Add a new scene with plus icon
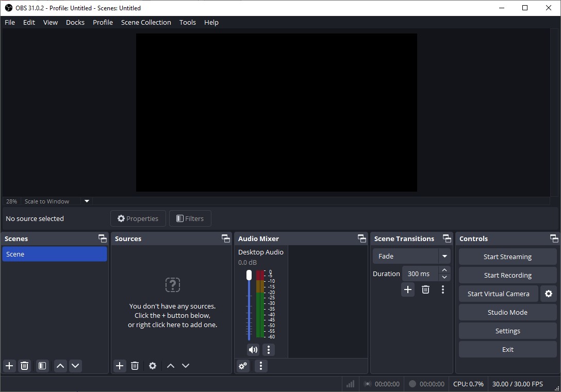This screenshot has height=392, width=561. pyautogui.click(x=9, y=366)
